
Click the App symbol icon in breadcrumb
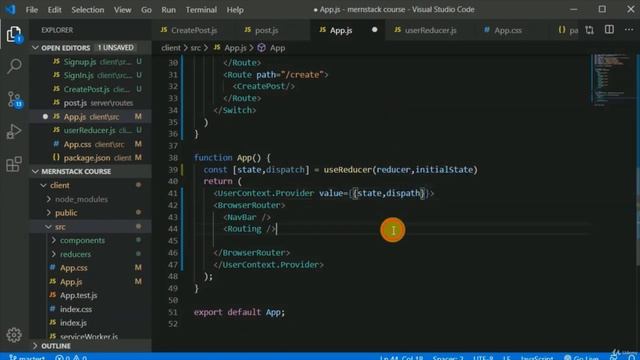261,48
